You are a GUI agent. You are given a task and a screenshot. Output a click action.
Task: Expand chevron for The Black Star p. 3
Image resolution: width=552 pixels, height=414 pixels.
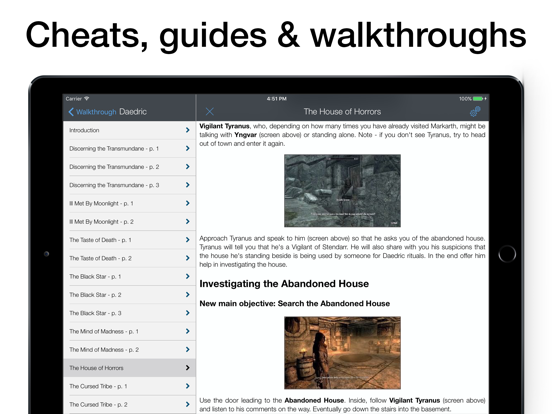point(188,313)
